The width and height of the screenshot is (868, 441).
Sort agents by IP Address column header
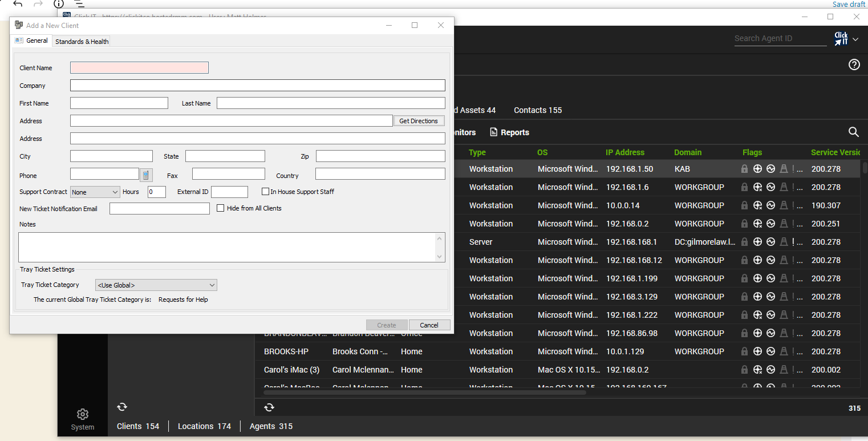[625, 152]
